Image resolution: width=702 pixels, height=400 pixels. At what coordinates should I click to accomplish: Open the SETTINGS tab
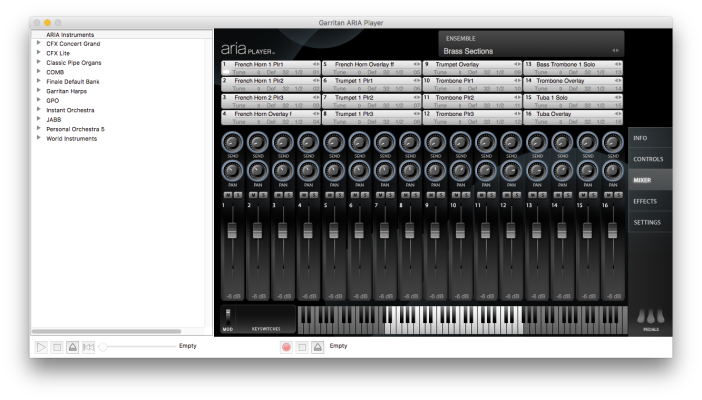point(650,222)
